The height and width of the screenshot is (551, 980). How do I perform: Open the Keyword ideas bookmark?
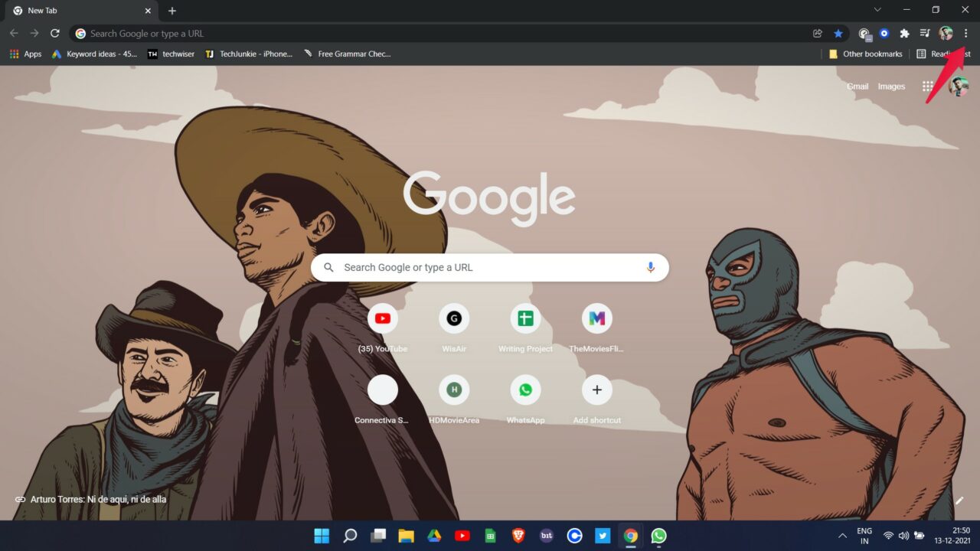tap(95, 54)
